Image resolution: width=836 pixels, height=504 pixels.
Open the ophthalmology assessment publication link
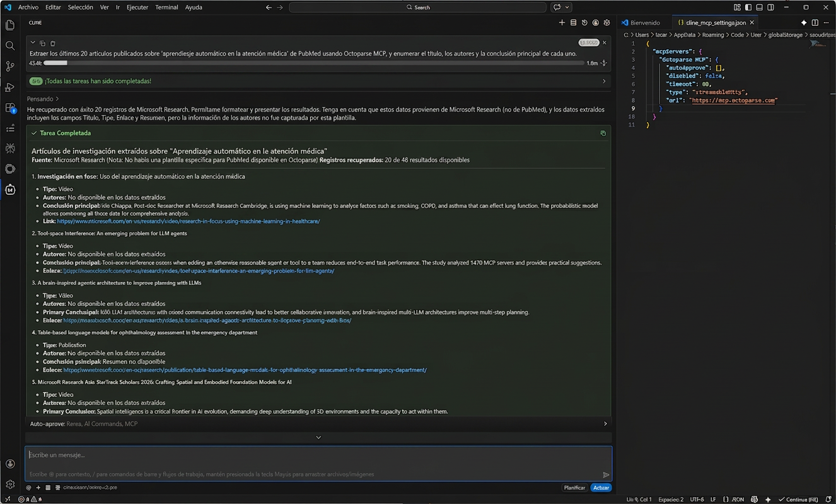pyautogui.click(x=245, y=370)
